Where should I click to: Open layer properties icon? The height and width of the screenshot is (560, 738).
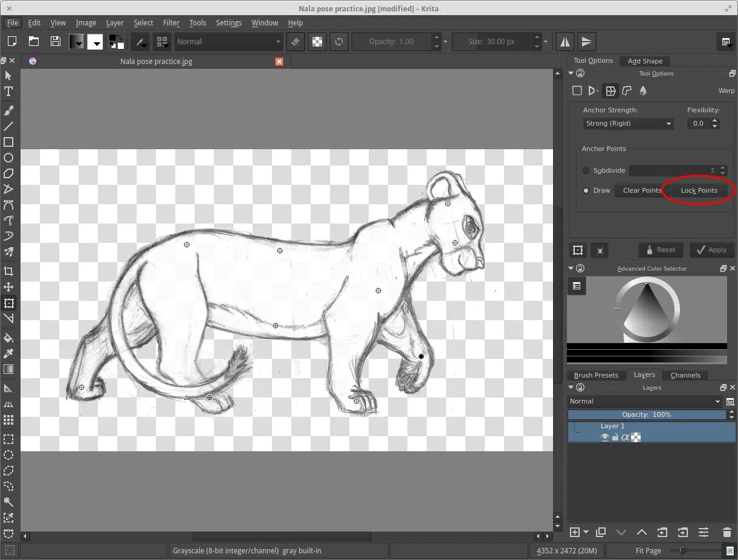click(x=704, y=532)
